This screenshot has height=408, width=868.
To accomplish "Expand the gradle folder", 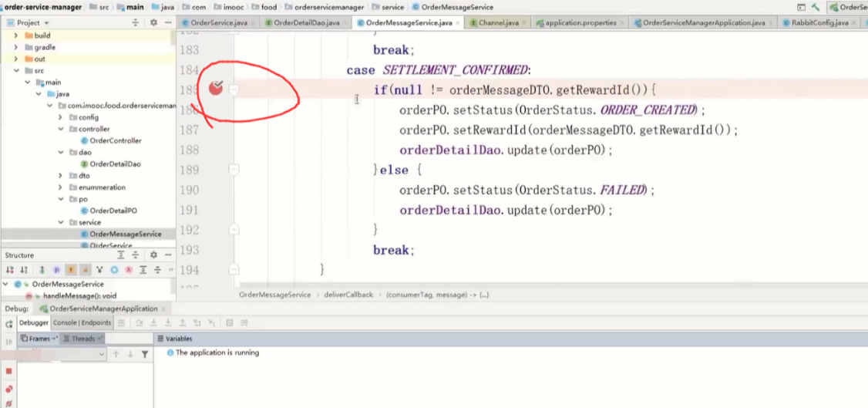I will pyautogui.click(x=15, y=47).
